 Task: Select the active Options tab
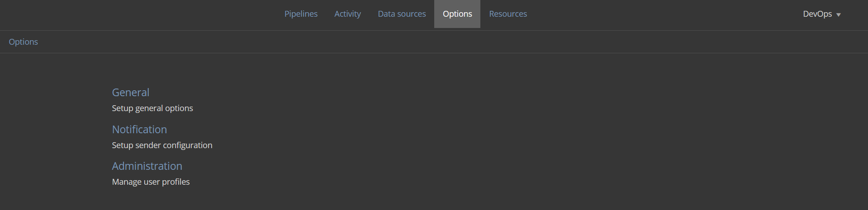pos(457,14)
